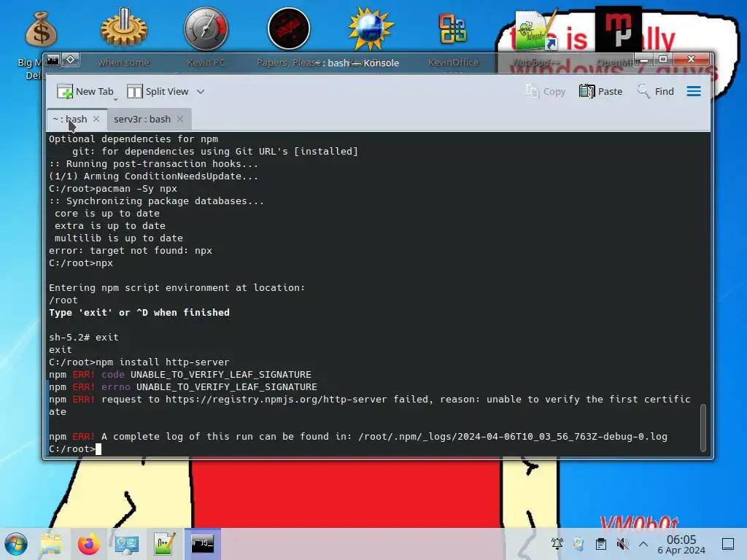The height and width of the screenshot is (560, 747).
Task: Close the 'serv3r : bash' tab
Action: pos(180,119)
